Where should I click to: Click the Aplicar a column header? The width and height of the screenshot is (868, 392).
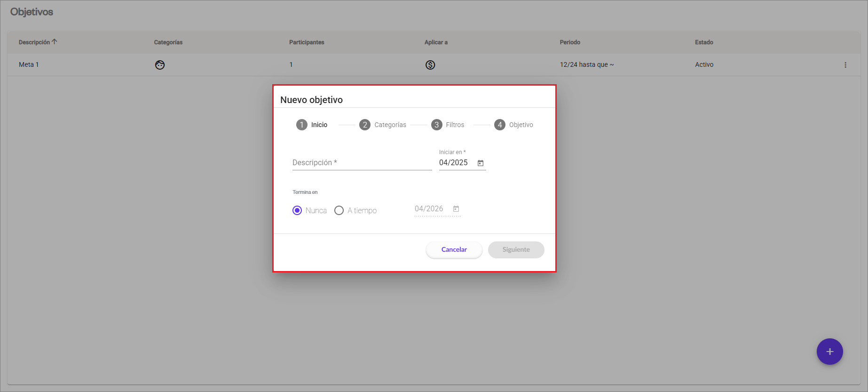click(436, 42)
